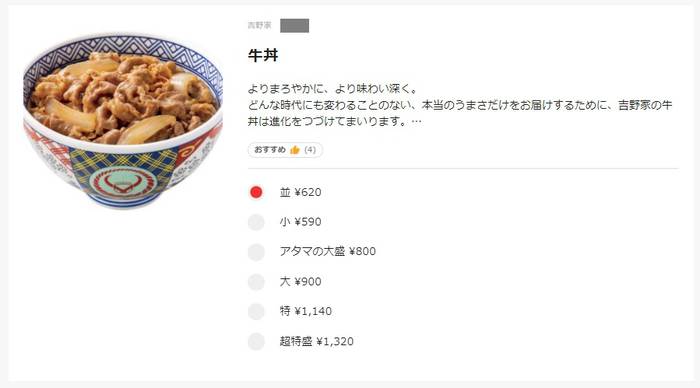Click the gray tag beside 吉野家
The image size is (700, 388).
pyautogui.click(x=294, y=25)
